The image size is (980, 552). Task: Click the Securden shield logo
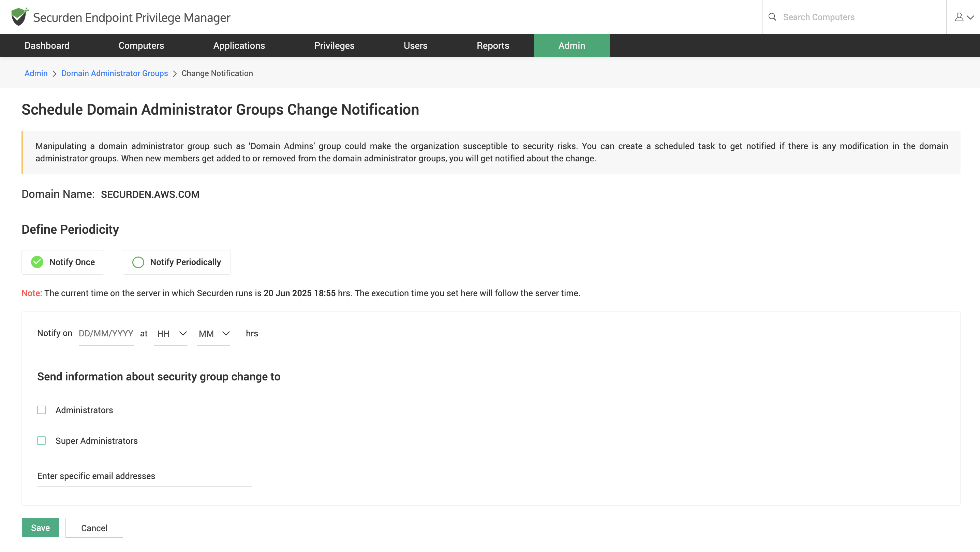pyautogui.click(x=19, y=17)
